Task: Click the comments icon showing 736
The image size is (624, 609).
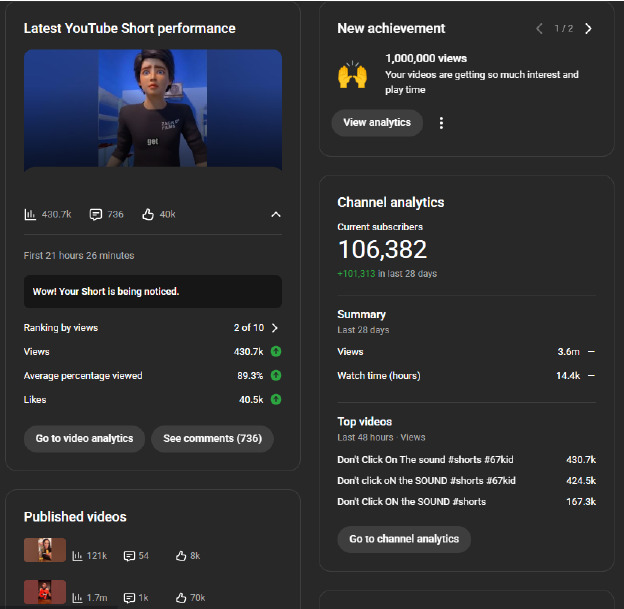Action: 96,214
